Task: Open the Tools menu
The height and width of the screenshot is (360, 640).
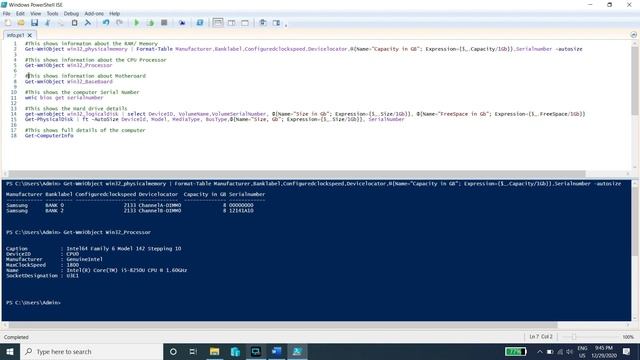Action: pos(52,13)
